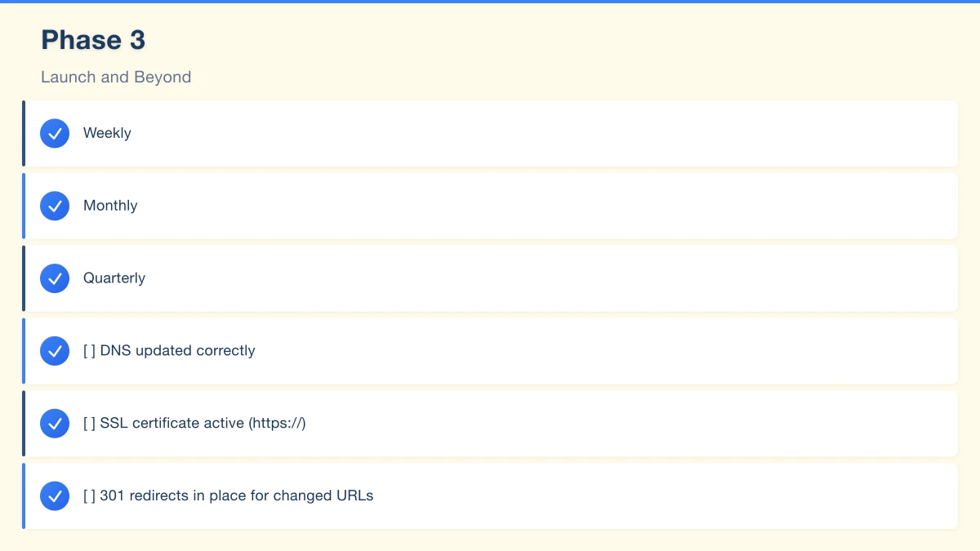Click the left accent bar of DNS card

[24, 351]
